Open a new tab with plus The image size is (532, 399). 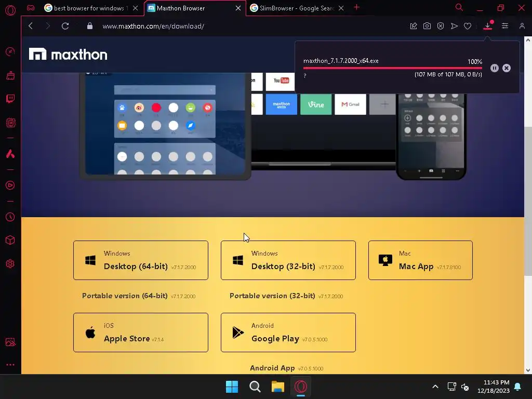tap(356, 7)
